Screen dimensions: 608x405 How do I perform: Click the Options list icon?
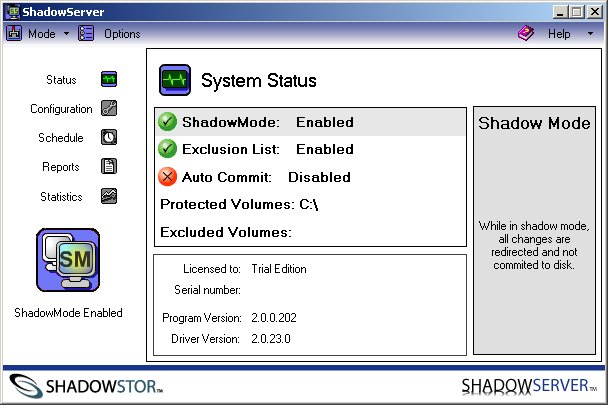pos(86,33)
